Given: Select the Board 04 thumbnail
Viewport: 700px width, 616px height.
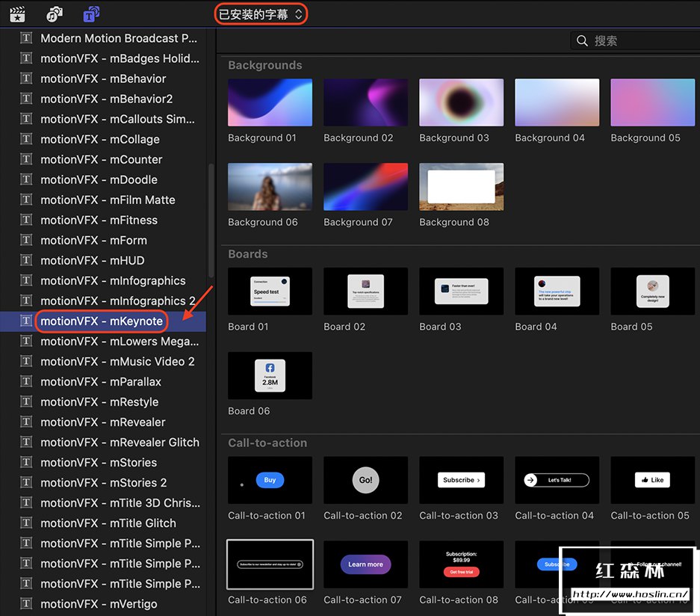Looking at the screenshot, I should point(557,292).
